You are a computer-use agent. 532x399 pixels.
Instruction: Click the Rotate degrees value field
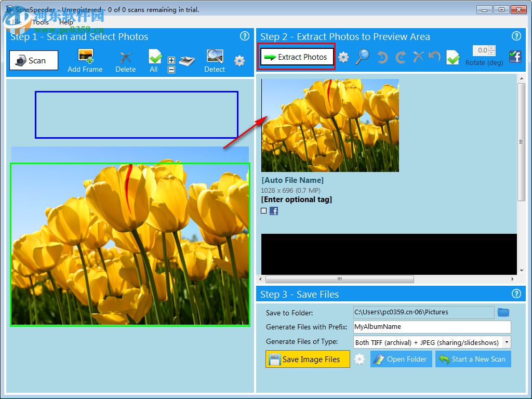(x=481, y=50)
